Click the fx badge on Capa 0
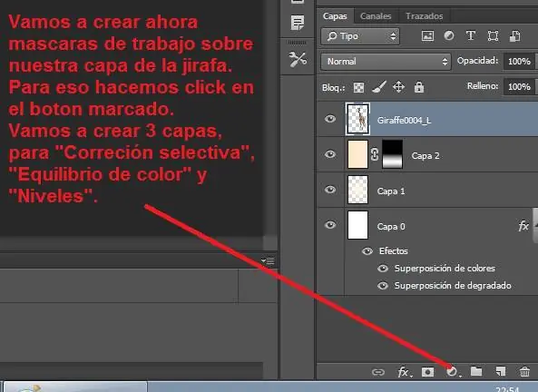This screenshot has height=392, width=538. pyautogui.click(x=523, y=226)
